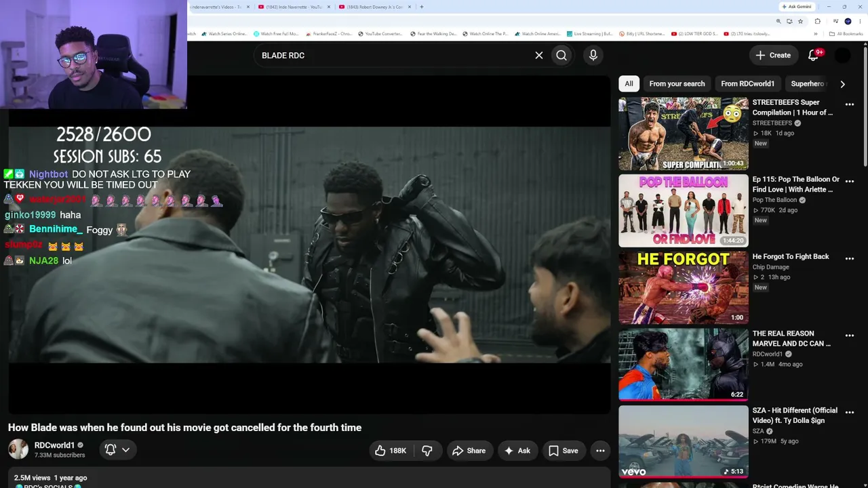Open SZA Hit Different video thumbnail

pos(683,442)
